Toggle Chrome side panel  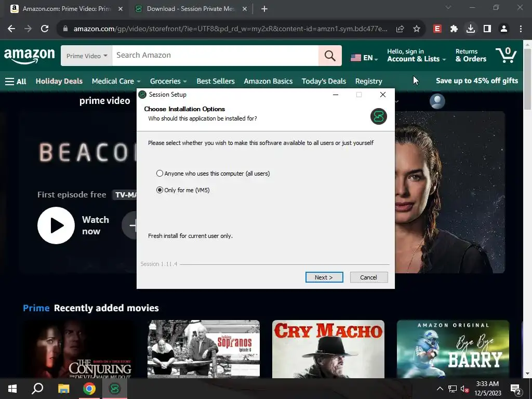[x=487, y=29]
